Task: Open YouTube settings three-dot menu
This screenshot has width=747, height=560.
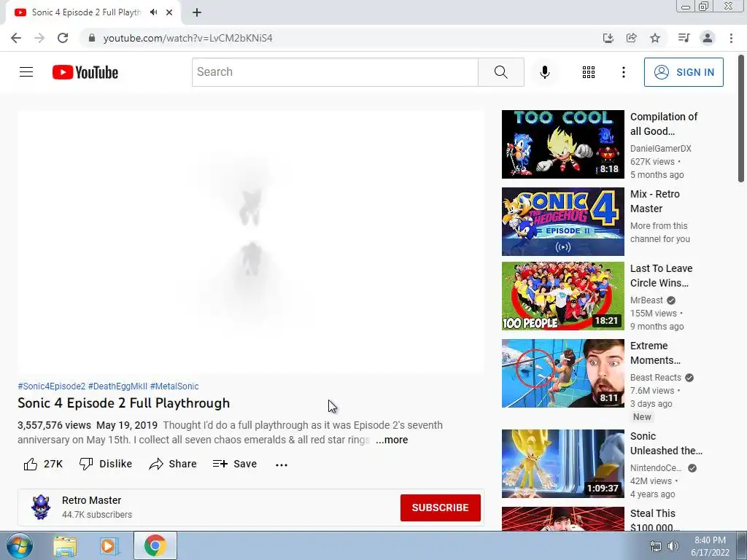Action: click(623, 72)
